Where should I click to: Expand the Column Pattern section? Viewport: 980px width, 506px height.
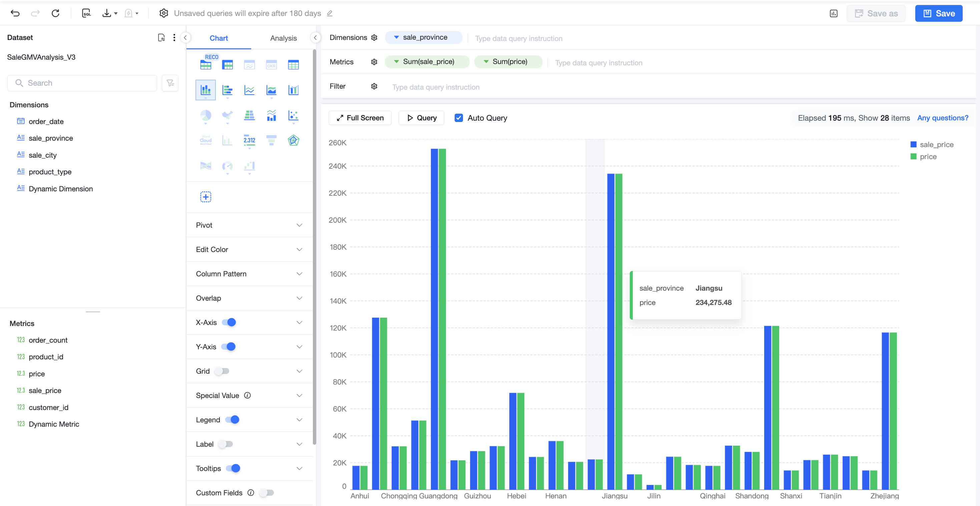[250, 274]
